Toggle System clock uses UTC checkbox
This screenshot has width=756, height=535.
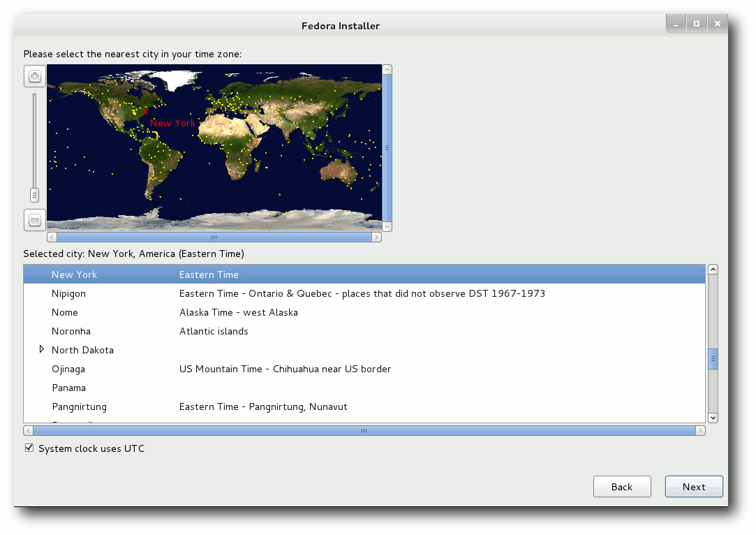[x=29, y=448]
